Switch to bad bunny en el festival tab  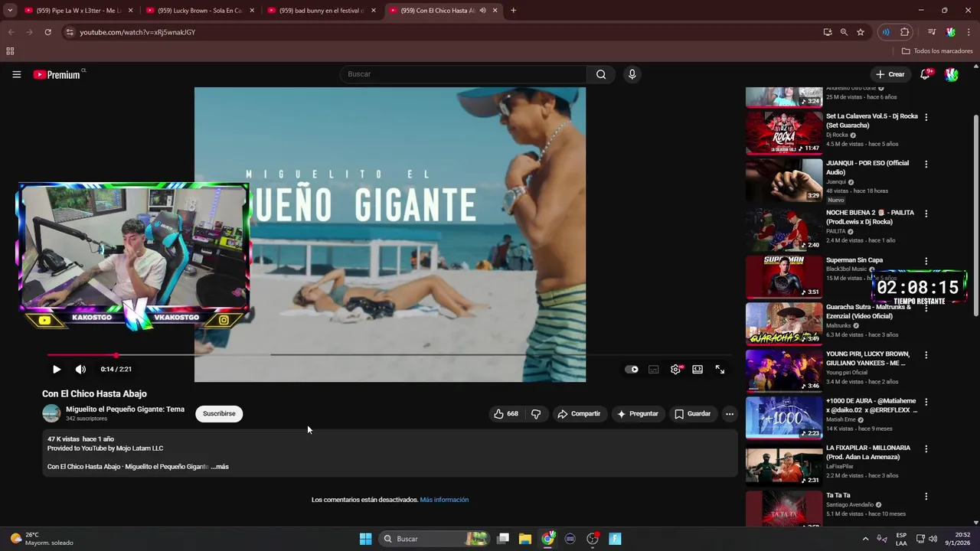coord(321,11)
